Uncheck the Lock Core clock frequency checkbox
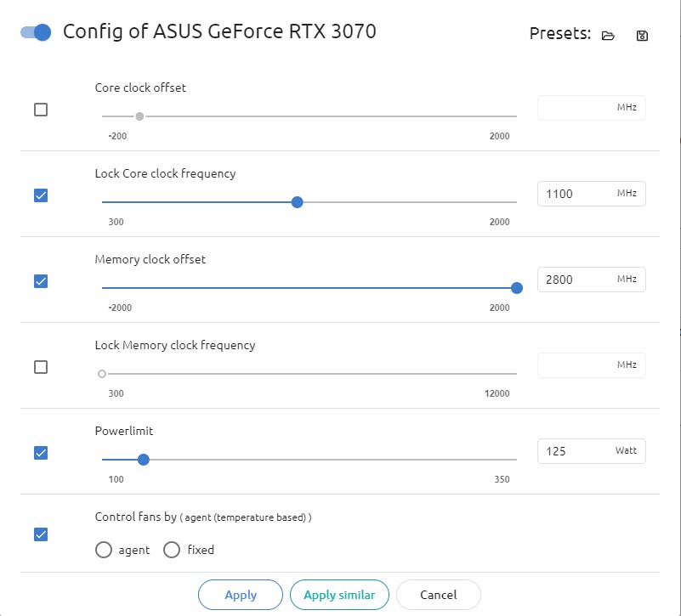Screen dimensions: 681x616 coord(41,195)
